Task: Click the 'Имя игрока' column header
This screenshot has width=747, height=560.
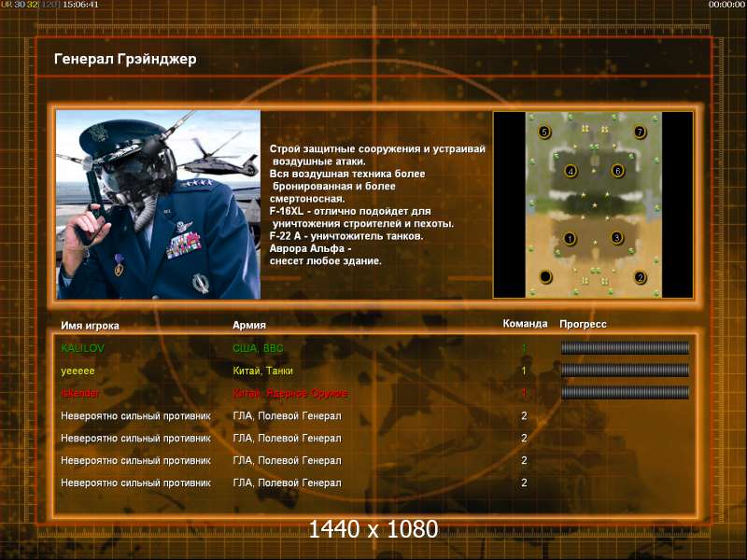Action: 90,326
